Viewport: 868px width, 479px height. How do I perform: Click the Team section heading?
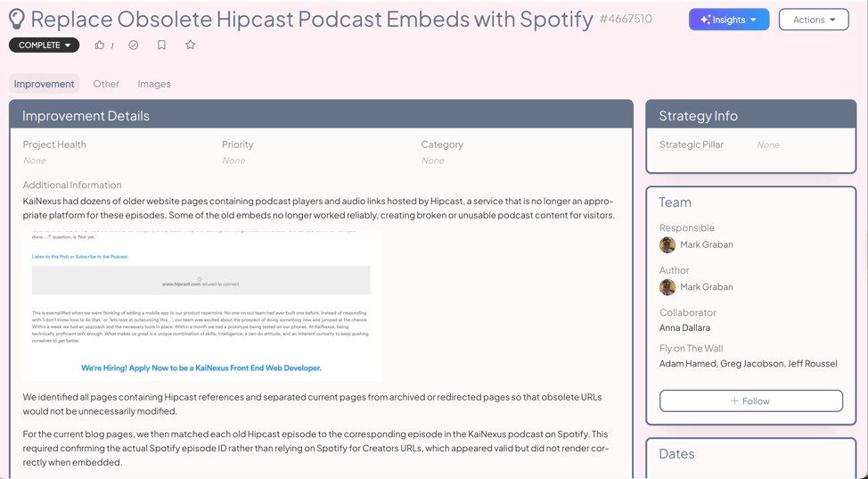pyautogui.click(x=675, y=202)
